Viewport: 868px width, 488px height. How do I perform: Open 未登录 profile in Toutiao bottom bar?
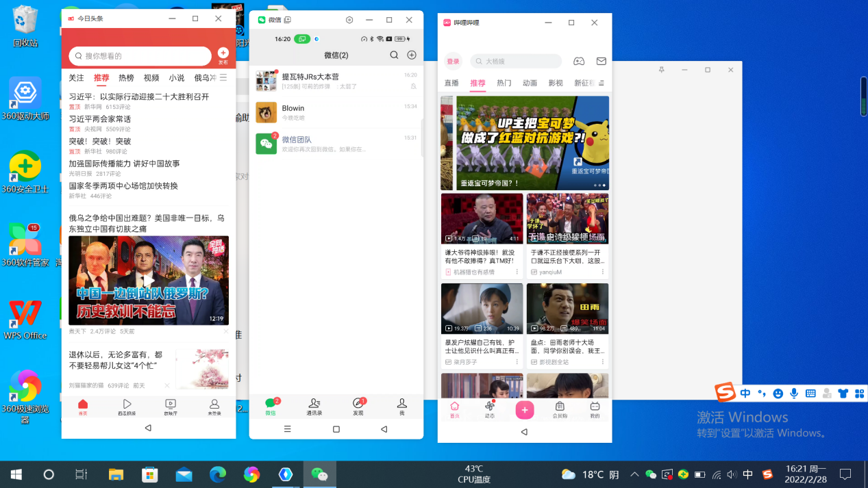tap(214, 407)
